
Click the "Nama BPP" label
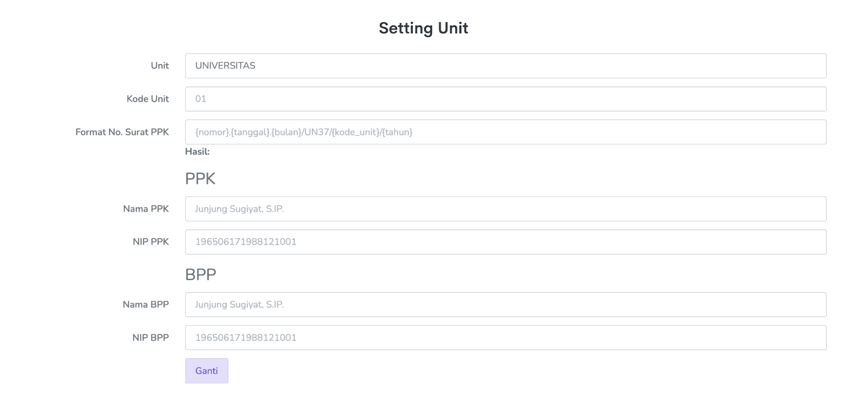[x=145, y=304]
